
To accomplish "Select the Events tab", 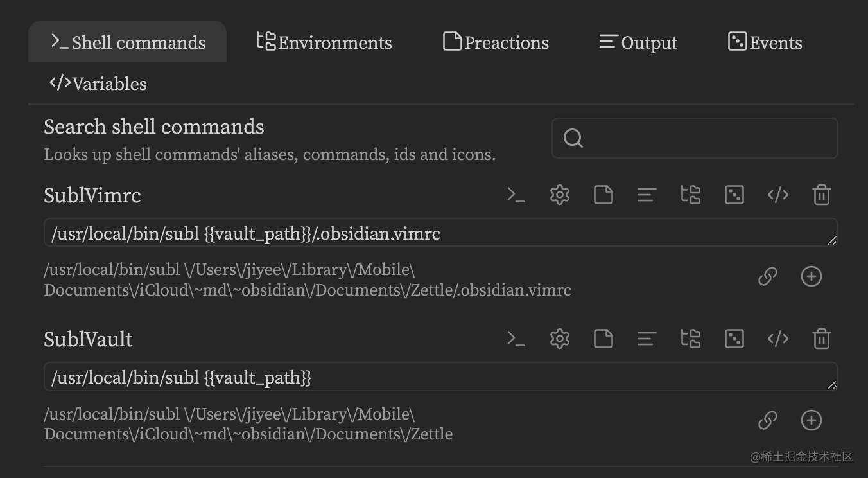I will pyautogui.click(x=765, y=42).
